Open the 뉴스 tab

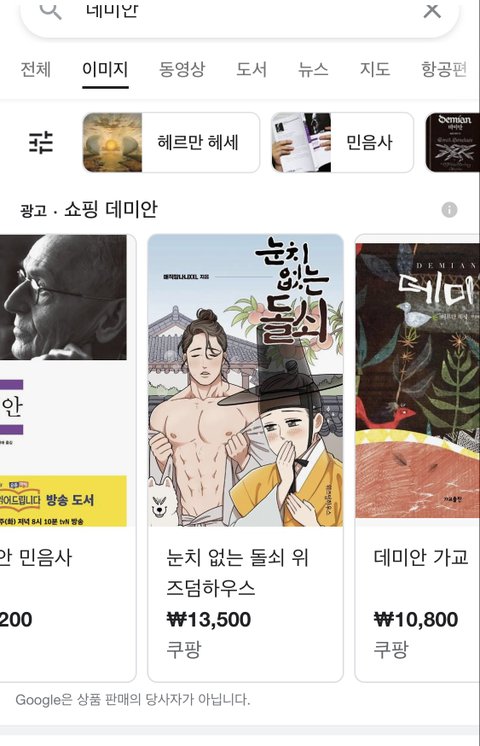click(x=313, y=69)
